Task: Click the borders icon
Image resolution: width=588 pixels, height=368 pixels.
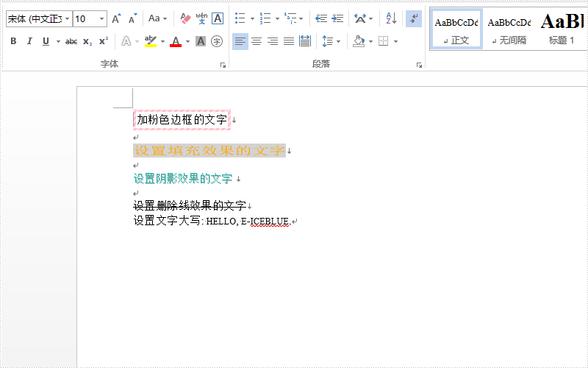Action: click(383, 41)
